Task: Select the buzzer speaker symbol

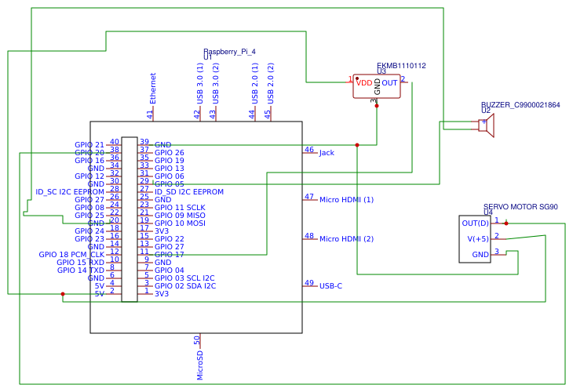Action: point(487,125)
